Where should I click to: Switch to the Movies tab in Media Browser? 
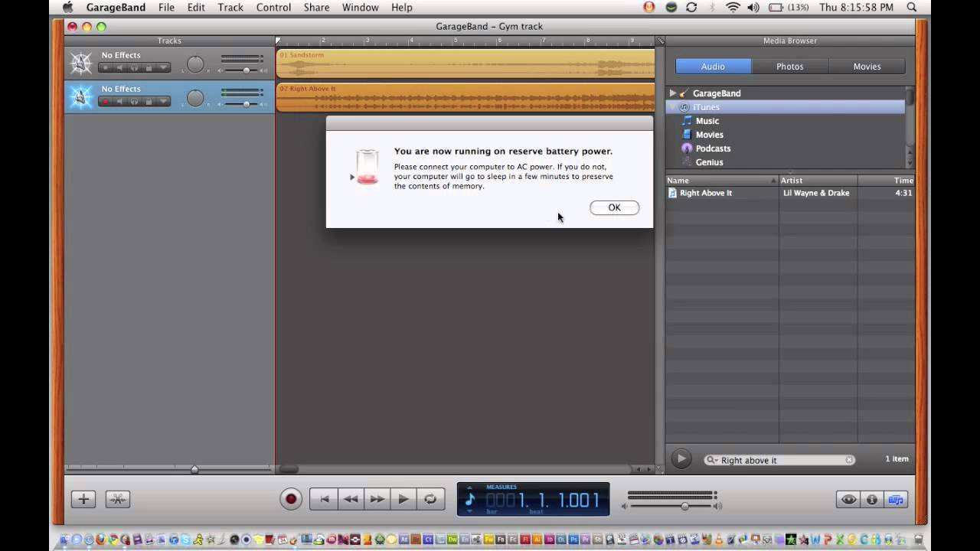tap(867, 67)
